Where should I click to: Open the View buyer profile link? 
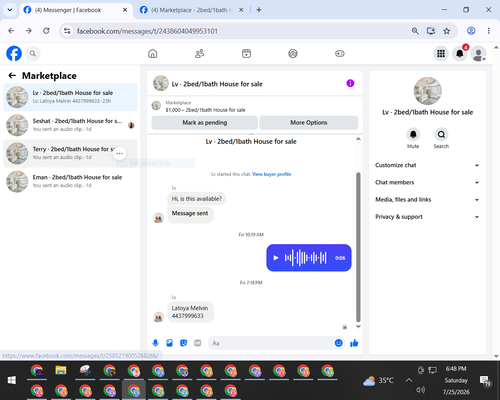[x=271, y=174]
